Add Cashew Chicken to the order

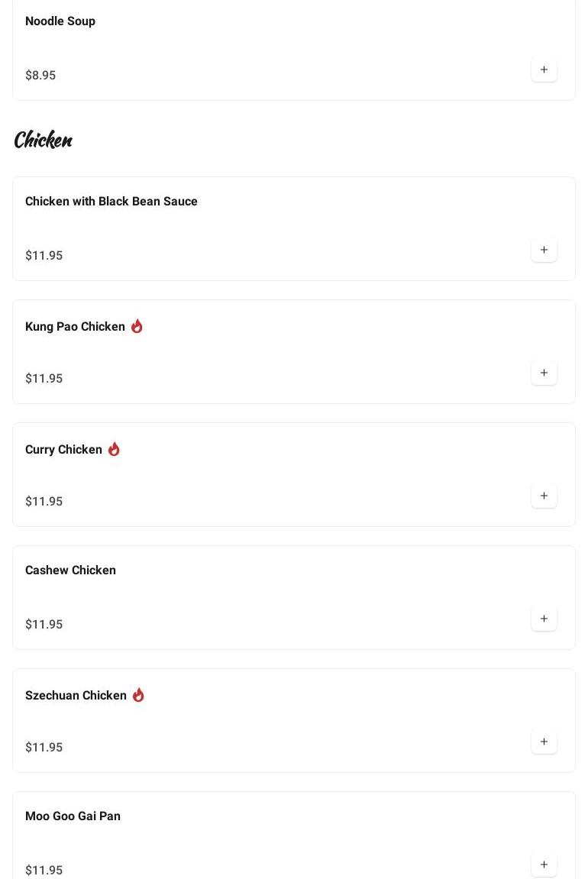pos(544,619)
